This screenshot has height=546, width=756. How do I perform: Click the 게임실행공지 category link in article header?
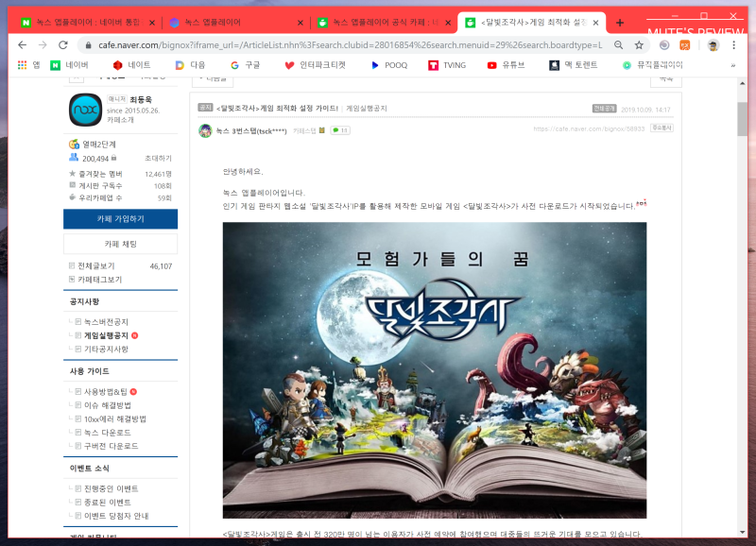tap(367, 109)
